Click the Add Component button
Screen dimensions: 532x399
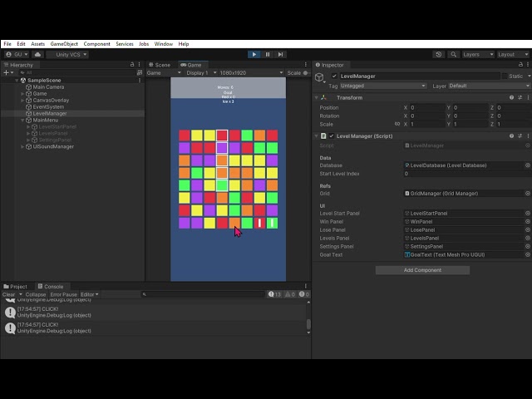[422, 270]
